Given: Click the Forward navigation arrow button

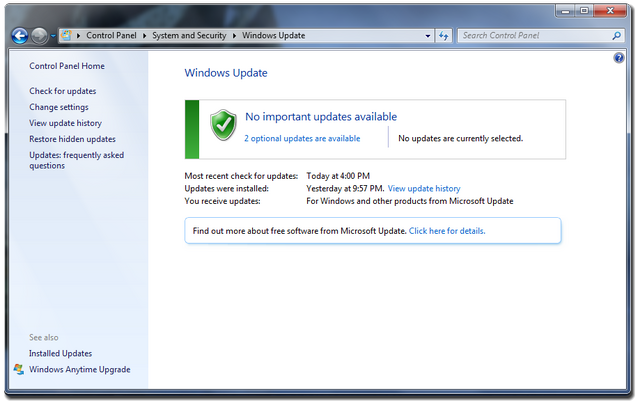Looking at the screenshot, I should coord(40,36).
